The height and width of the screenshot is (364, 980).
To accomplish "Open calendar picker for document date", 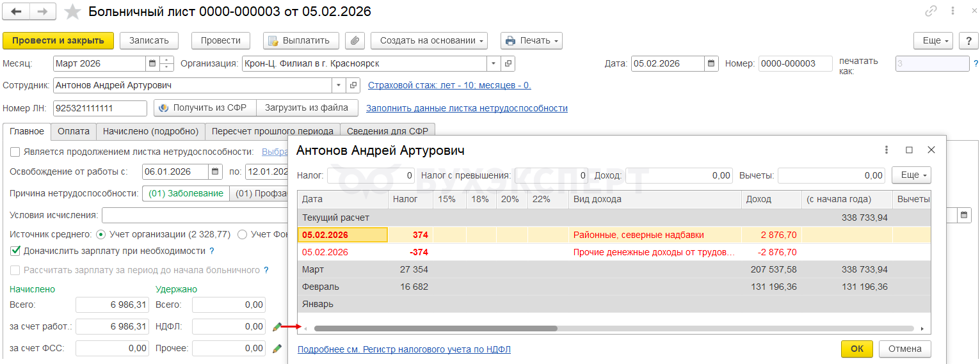I will coord(711,63).
